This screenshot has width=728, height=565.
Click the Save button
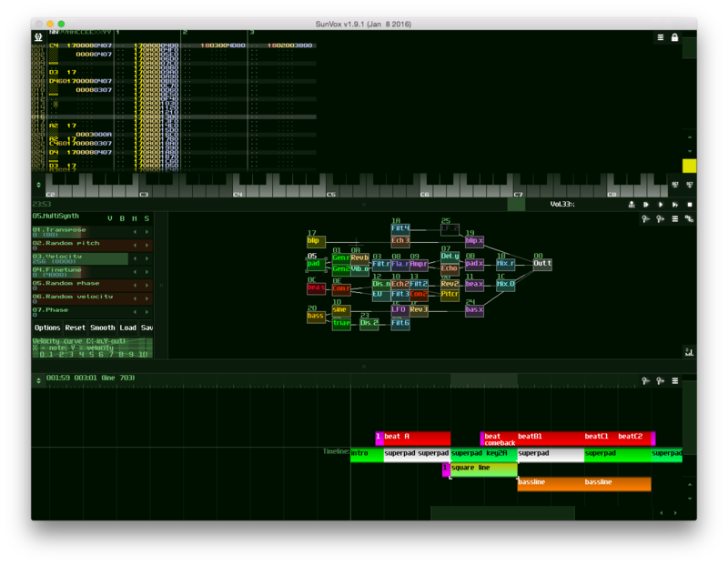click(x=147, y=328)
